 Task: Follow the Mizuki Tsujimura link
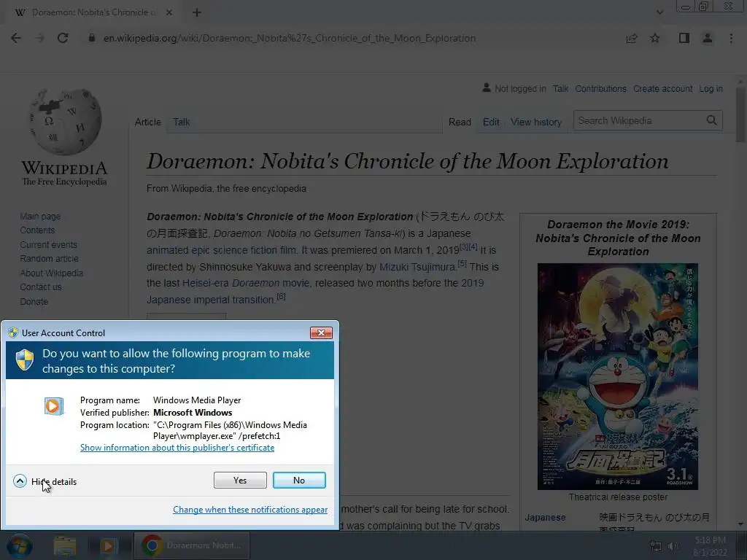tap(418, 267)
